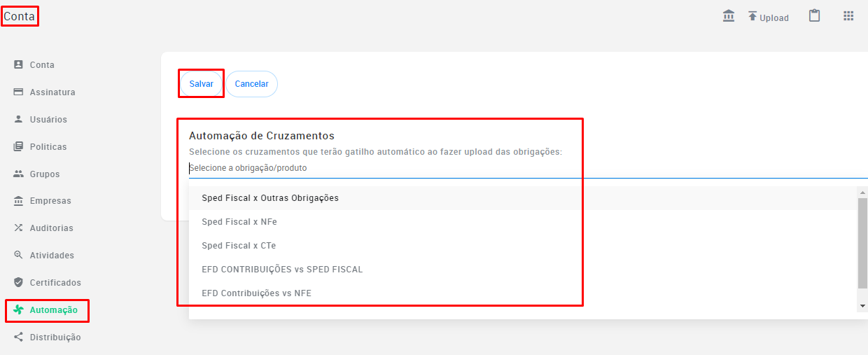Open the Auditorias menu item
868x355 pixels.
point(43,228)
